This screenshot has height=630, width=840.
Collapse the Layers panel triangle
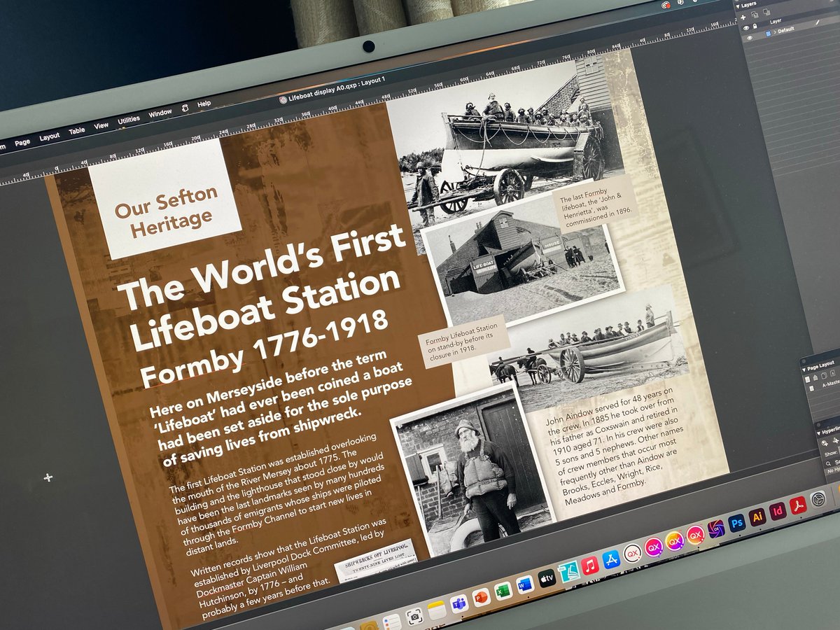pyautogui.click(x=738, y=6)
